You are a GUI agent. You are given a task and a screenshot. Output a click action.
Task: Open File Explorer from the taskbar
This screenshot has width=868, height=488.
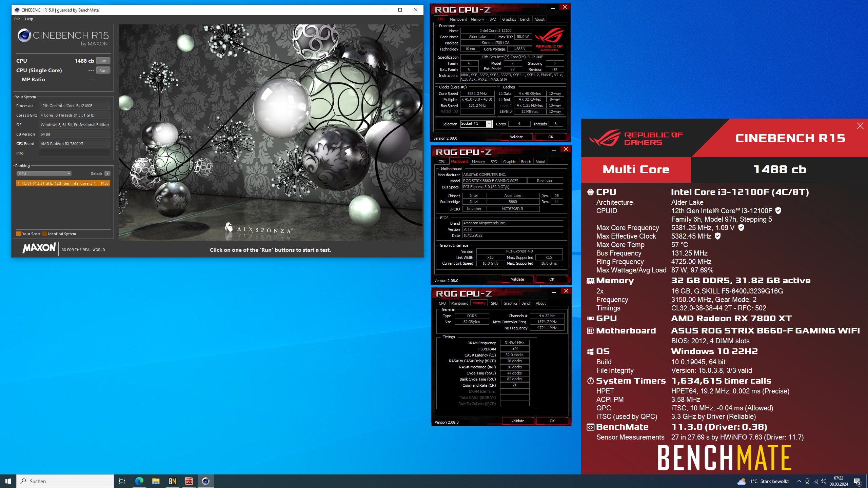(156, 481)
